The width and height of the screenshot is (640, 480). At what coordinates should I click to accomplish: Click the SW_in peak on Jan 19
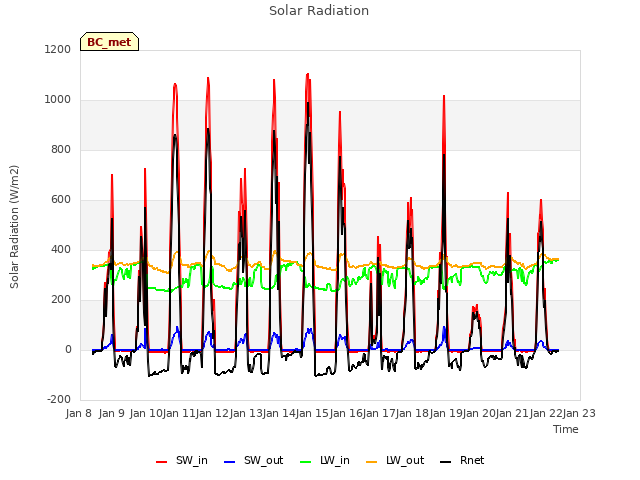pos(444,96)
